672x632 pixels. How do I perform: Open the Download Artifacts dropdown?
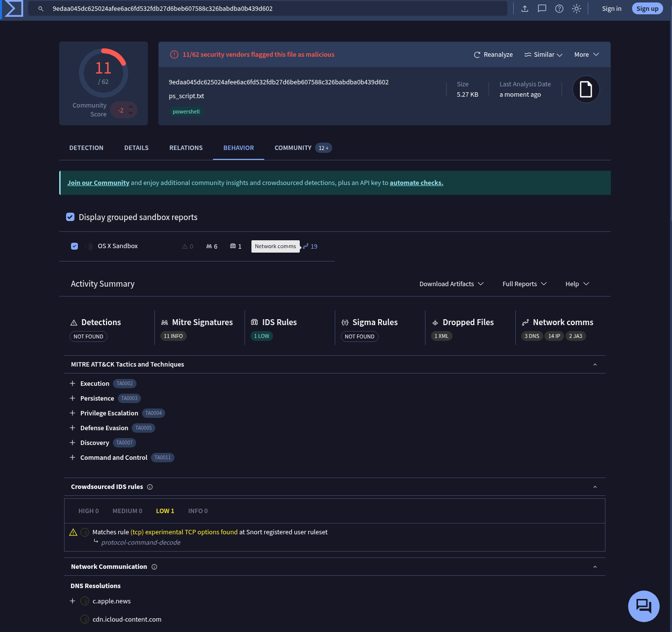452,284
